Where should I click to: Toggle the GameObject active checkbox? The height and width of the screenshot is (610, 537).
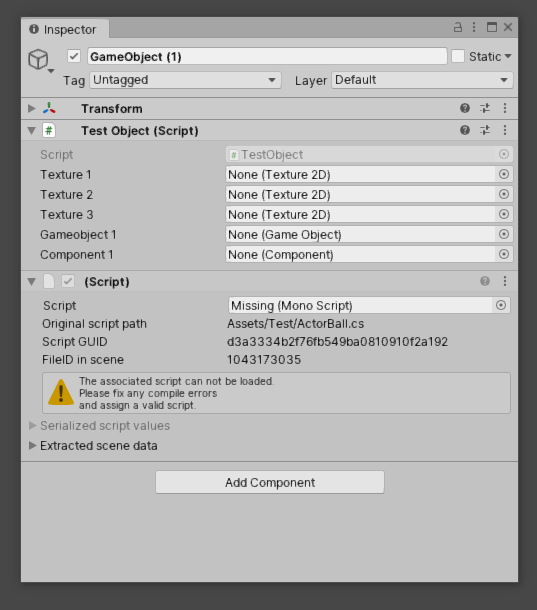[74, 56]
